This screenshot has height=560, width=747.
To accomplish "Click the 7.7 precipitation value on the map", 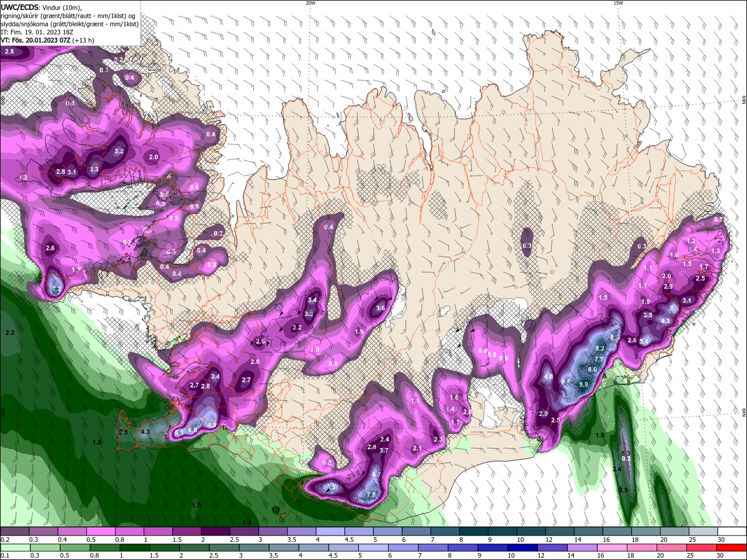I will pyautogui.click(x=598, y=359).
